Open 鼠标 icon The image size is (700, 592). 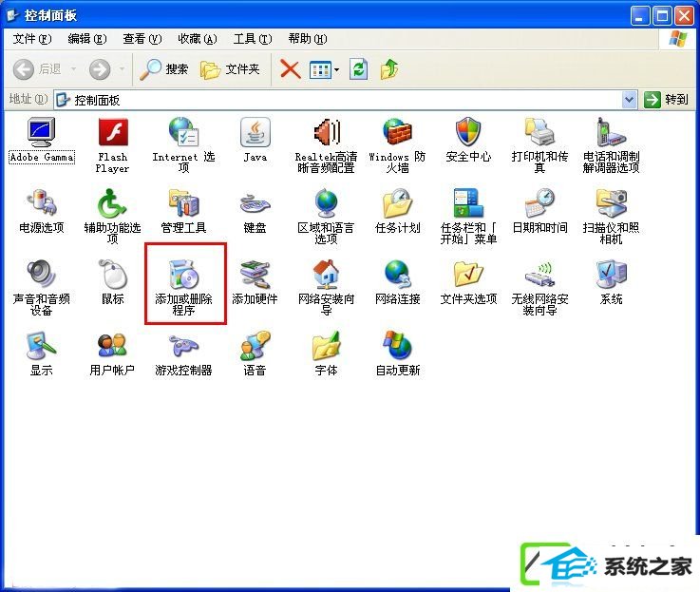pos(112,274)
